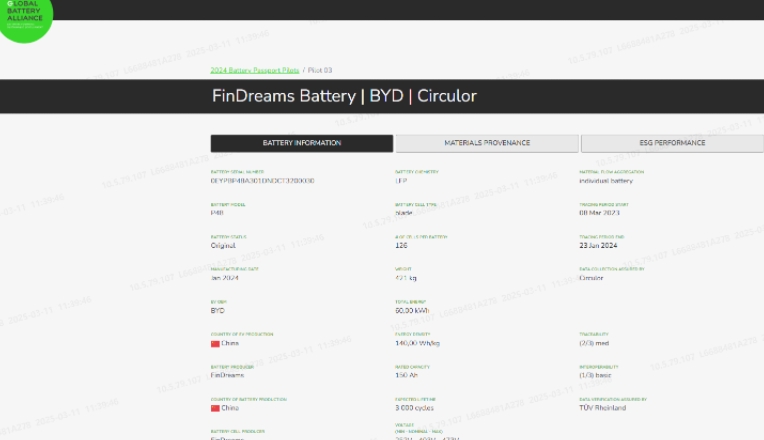Click the expected lifetime '3 000 cycles'
The height and width of the screenshot is (440, 764).
click(x=414, y=408)
